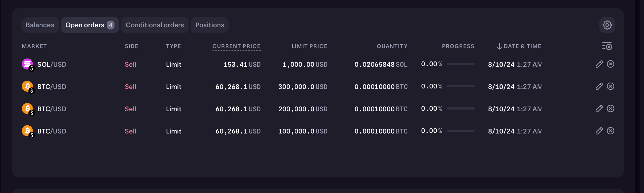The image size is (644, 193).
Task: Edit the 100,000.0 USD BTC order
Action: tap(599, 131)
